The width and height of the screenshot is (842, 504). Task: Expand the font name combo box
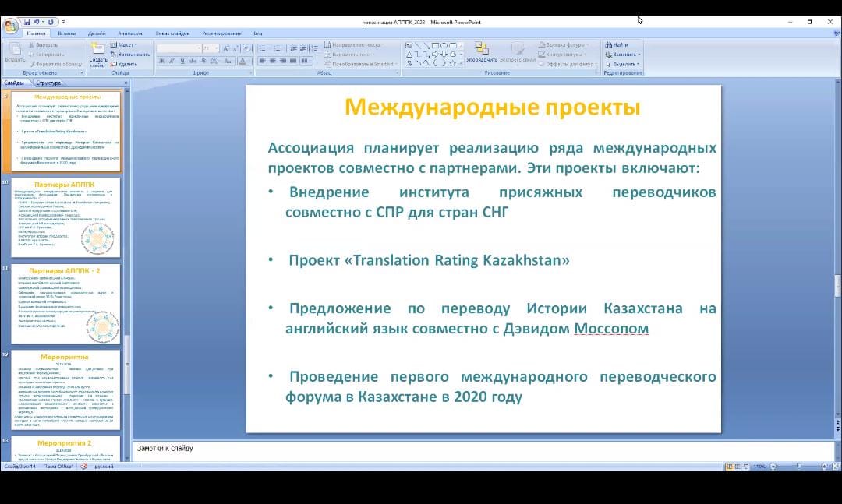pos(198,48)
